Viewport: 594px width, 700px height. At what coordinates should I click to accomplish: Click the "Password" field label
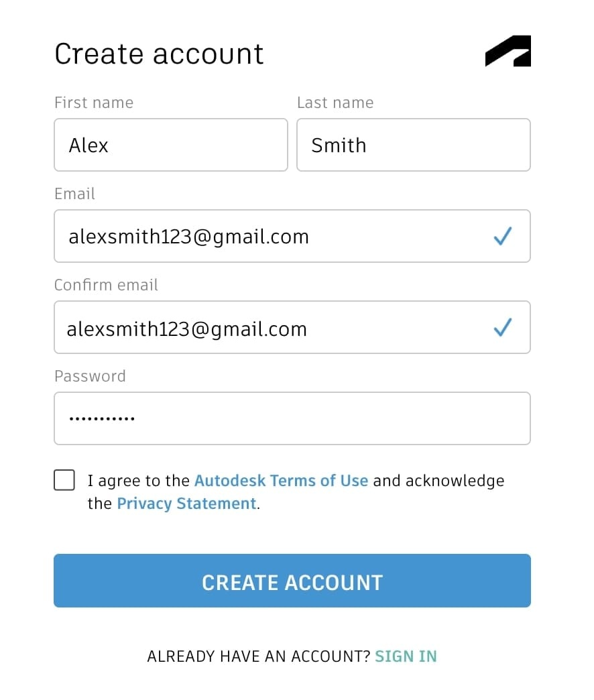click(x=90, y=376)
